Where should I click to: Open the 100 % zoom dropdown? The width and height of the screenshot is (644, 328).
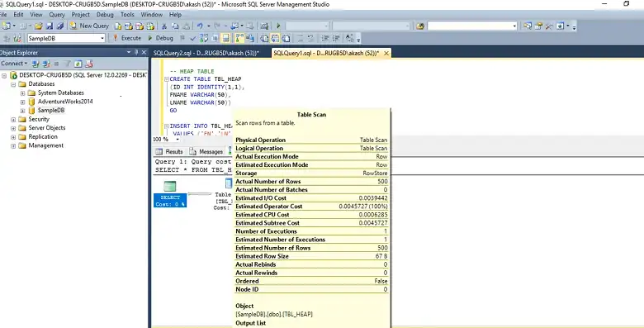coord(178,140)
